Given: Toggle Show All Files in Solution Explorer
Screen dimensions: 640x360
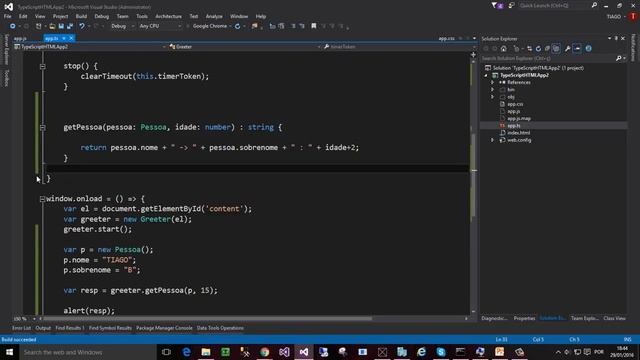Looking at the screenshot, I should (x=556, y=49).
